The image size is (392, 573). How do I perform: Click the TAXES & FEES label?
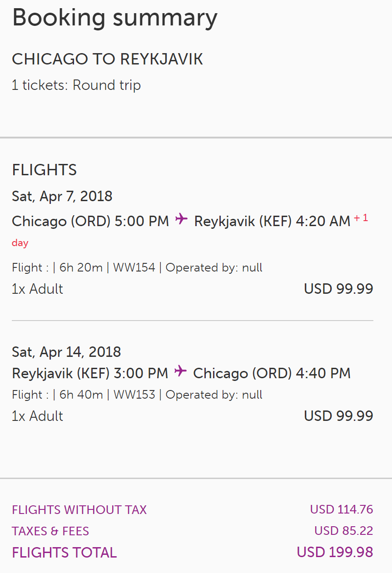[x=50, y=531]
